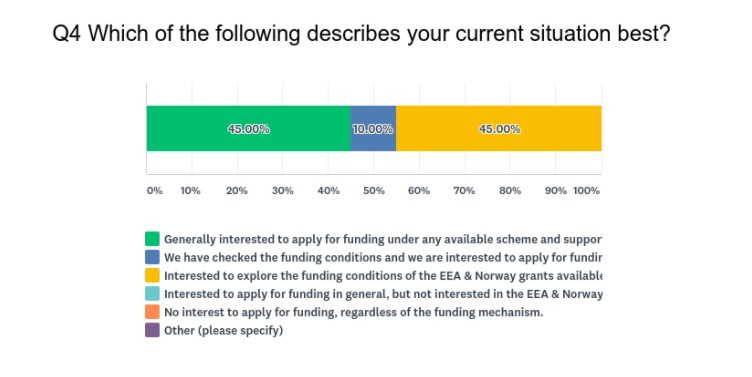Viewport: 752px width, 377px height.
Task: Click the Q4 question title text
Action: pyautogui.click(x=361, y=34)
